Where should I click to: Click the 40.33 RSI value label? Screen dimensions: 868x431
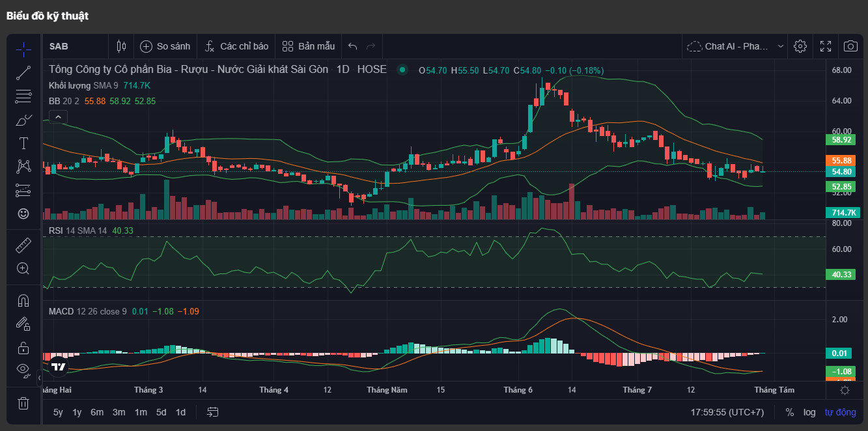click(x=841, y=274)
